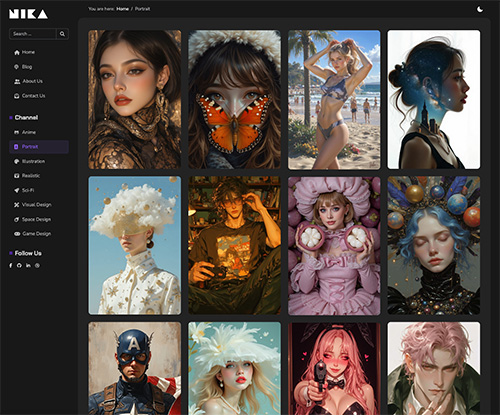
Task: Open the butterfly-mask girl portrait
Action: tap(234, 99)
